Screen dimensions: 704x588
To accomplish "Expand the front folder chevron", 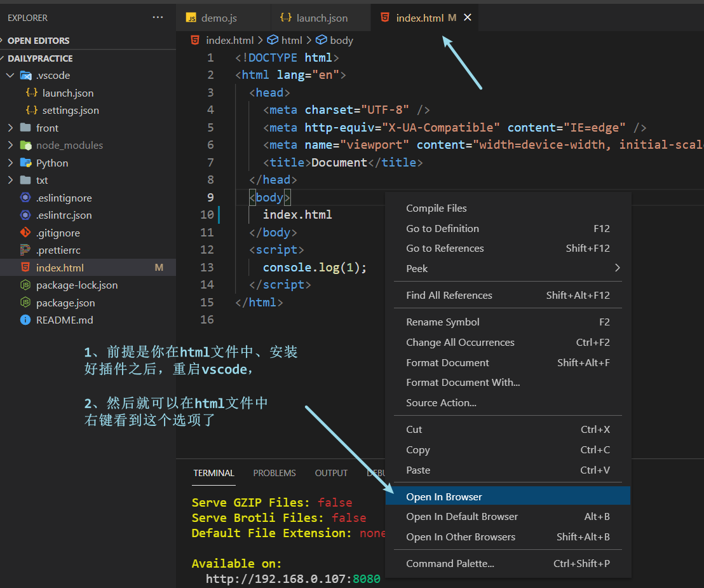I will pyautogui.click(x=10, y=128).
